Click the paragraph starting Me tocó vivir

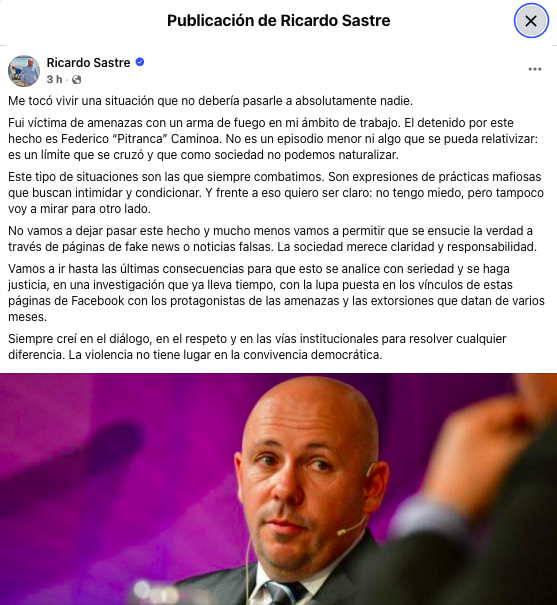[211, 101]
